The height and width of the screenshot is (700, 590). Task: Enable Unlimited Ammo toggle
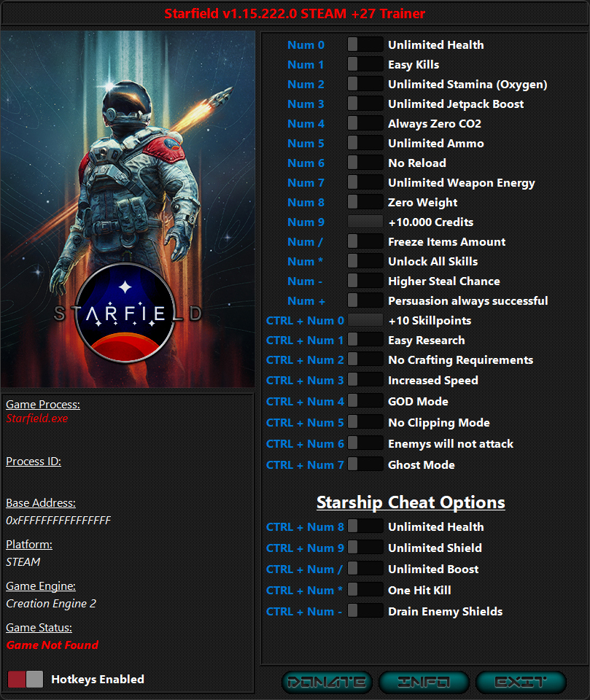(365, 142)
